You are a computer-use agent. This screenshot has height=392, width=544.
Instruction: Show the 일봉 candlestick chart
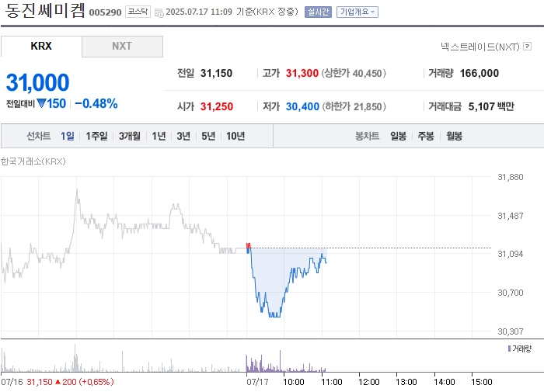[398, 136]
